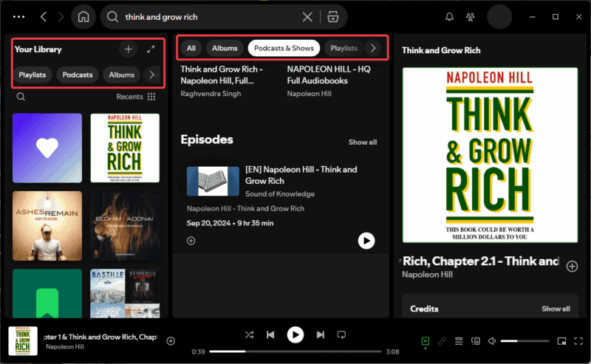Open Liked Songs heart tile
591x364 pixels.
pyautogui.click(x=47, y=148)
